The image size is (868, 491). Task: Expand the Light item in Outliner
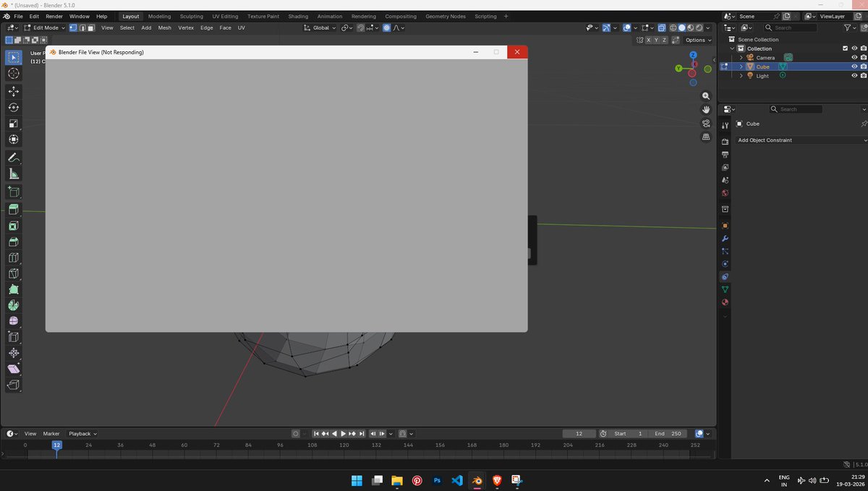[x=741, y=76]
